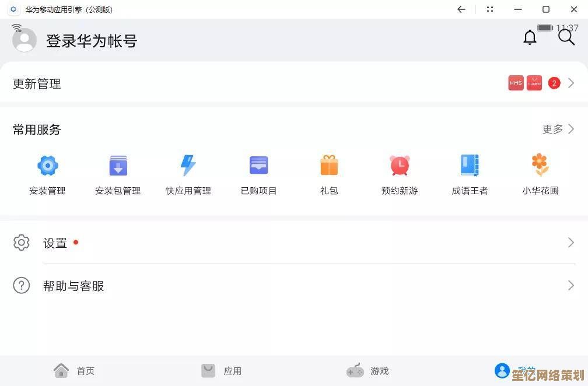Open the 预约新游 alarm clock icon
The image size is (588, 386).
(400, 165)
